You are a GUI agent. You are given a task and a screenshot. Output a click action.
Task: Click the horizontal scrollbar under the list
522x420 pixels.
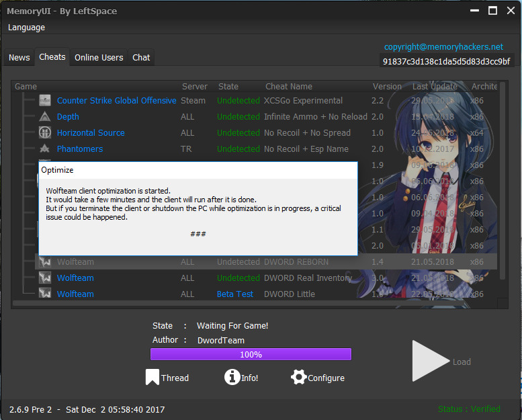coord(238,303)
